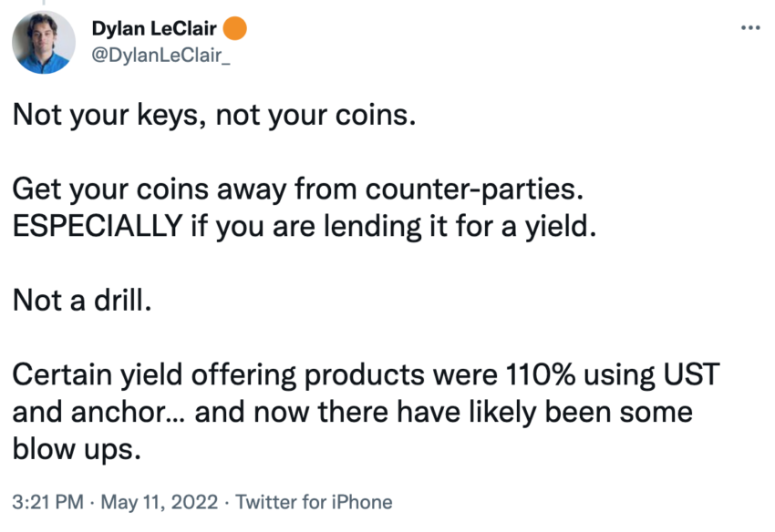Click the 'Not a drill.' line
775x532 pixels.
coord(82,301)
